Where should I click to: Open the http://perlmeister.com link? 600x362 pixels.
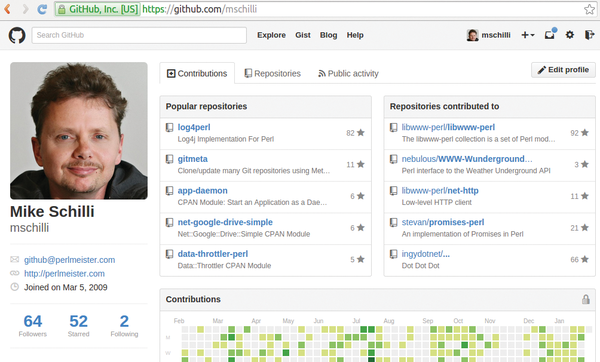click(x=64, y=274)
